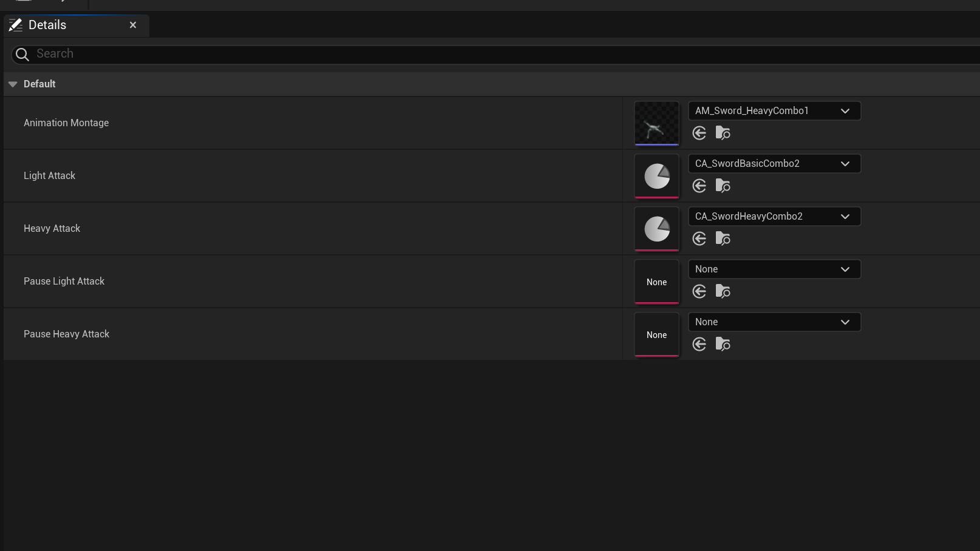Screen dimensions: 980x551
Task: Browse to Animation Montage asset in Content Browser
Action: point(723,133)
